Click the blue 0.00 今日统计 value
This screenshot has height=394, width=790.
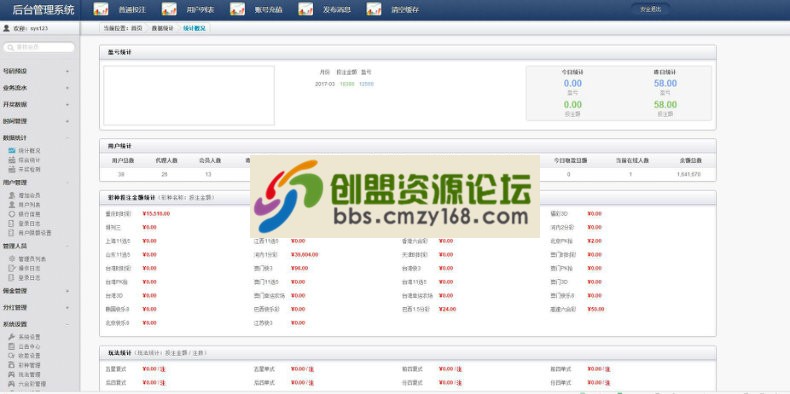pyautogui.click(x=573, y=84)
